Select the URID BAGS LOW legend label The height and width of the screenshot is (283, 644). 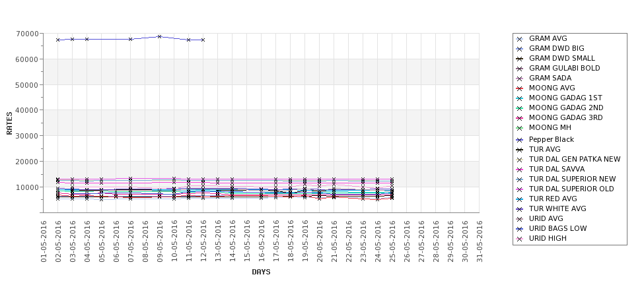point(557,228)
